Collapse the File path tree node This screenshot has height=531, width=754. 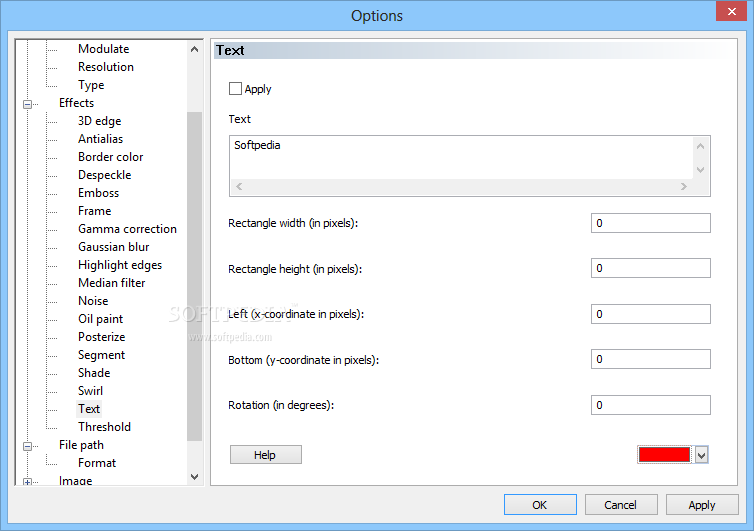tap(27, 446)
